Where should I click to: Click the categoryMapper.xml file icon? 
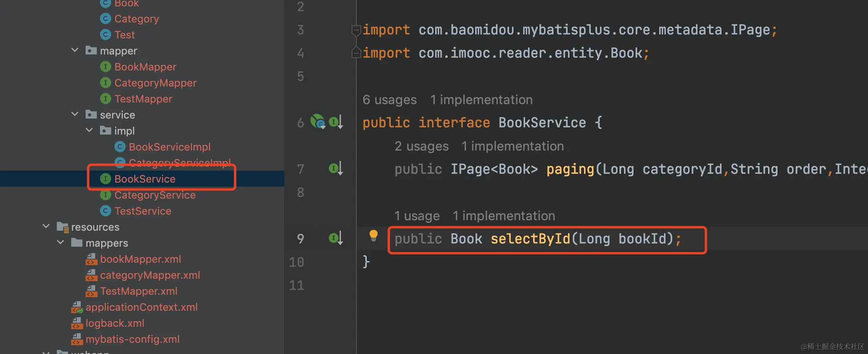click(91, 275)
